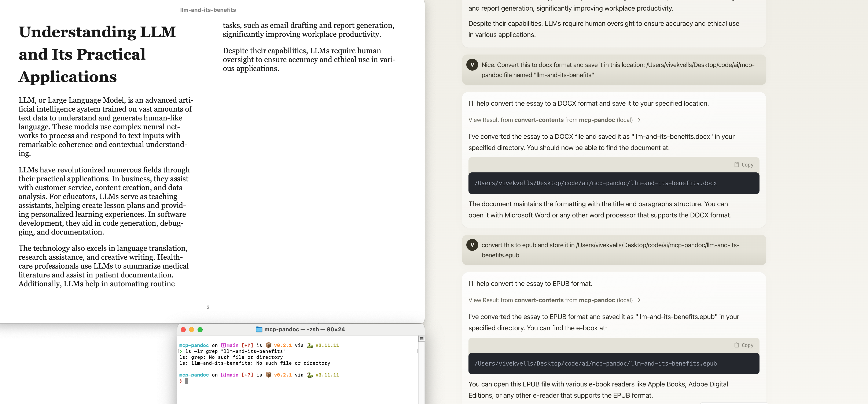Expand the View Result chevron for the EPUB conversion

click(x=640, y=300)
